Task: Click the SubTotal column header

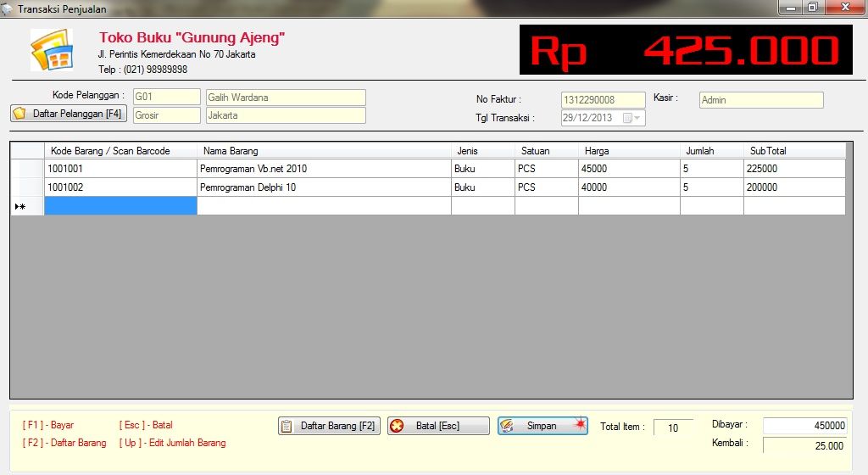Action: tap(793, 151)
